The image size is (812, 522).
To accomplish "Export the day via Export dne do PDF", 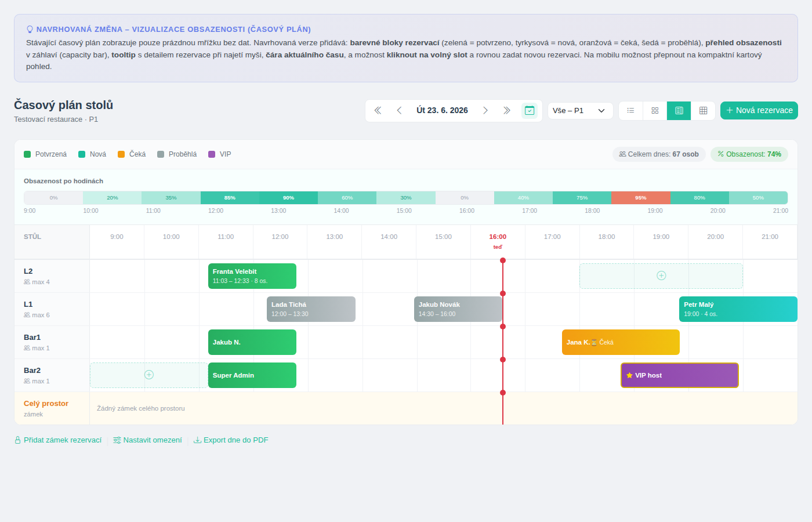I will point(231,440).
